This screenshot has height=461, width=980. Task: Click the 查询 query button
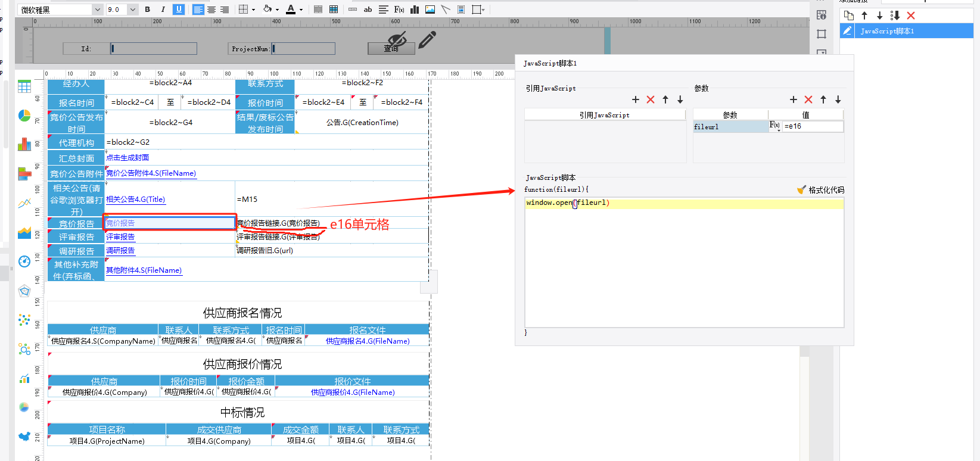pos(391,49)
